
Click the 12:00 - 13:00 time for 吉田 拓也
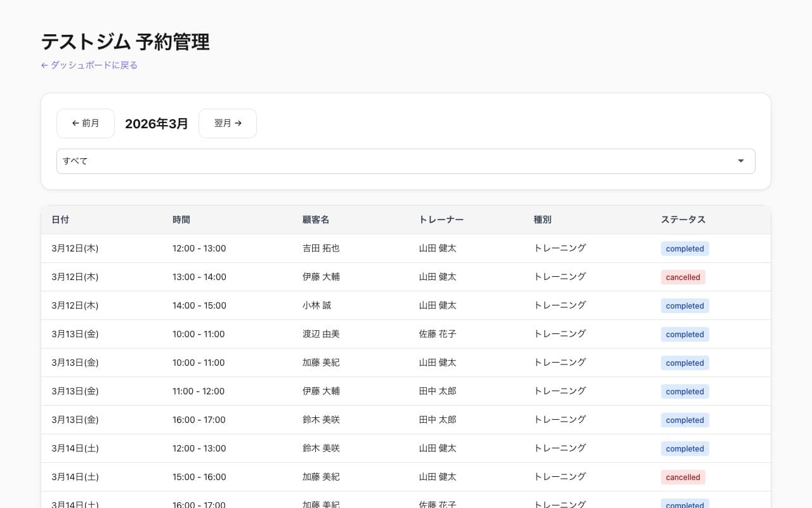point(199,248)
